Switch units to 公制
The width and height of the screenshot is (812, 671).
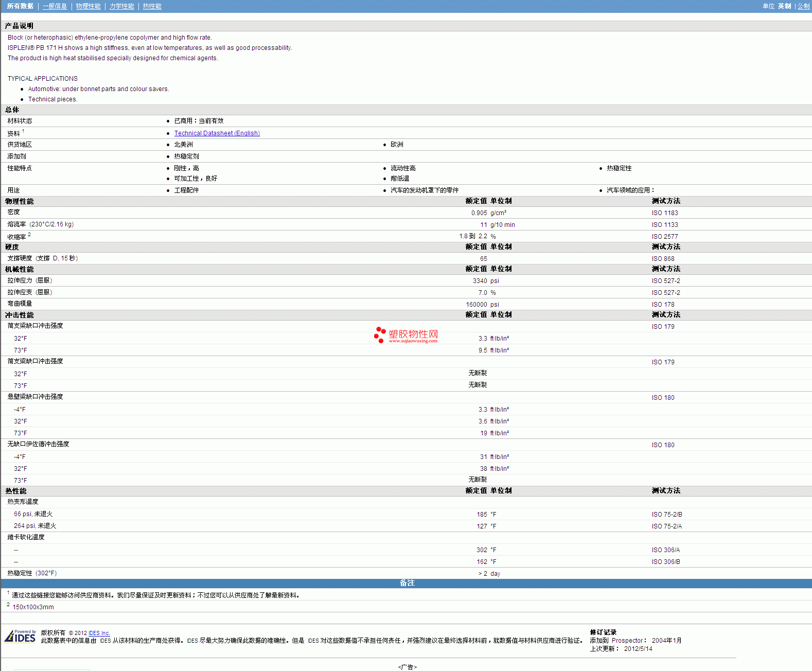click(803, 6)
